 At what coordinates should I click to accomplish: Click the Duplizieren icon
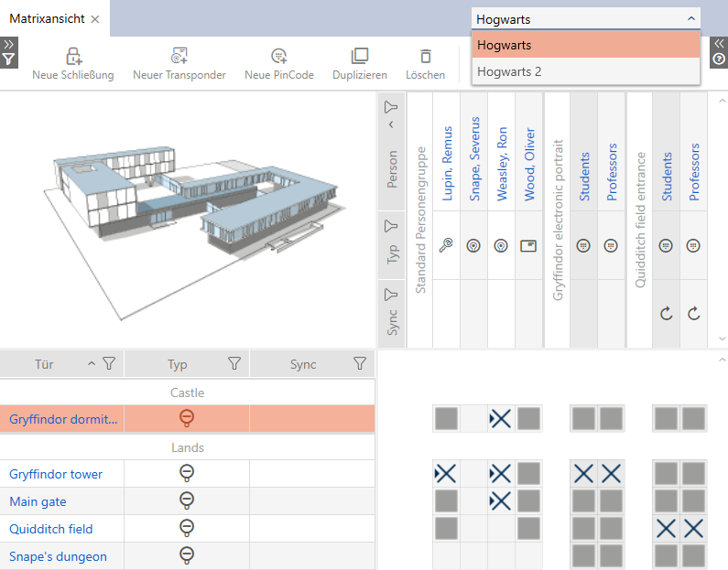click(x=359, y=57)
